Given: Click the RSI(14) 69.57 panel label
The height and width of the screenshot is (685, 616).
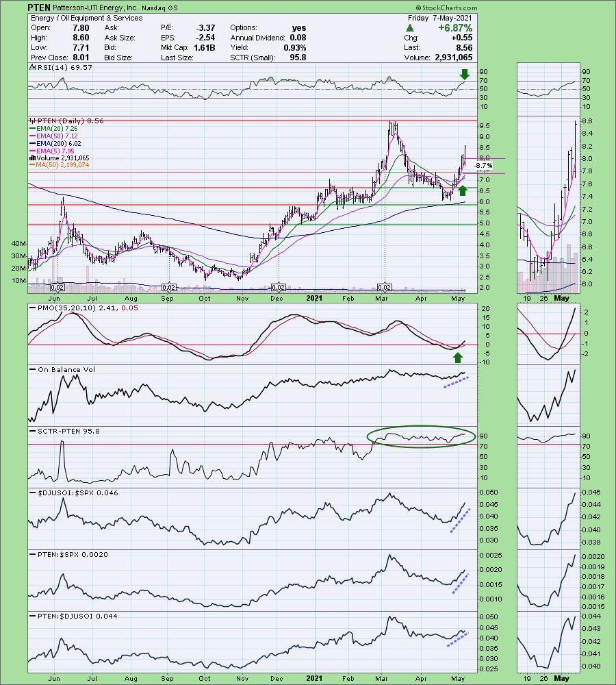Looking at the screenshot, I should pyautogui.click(x=64, y=67).
